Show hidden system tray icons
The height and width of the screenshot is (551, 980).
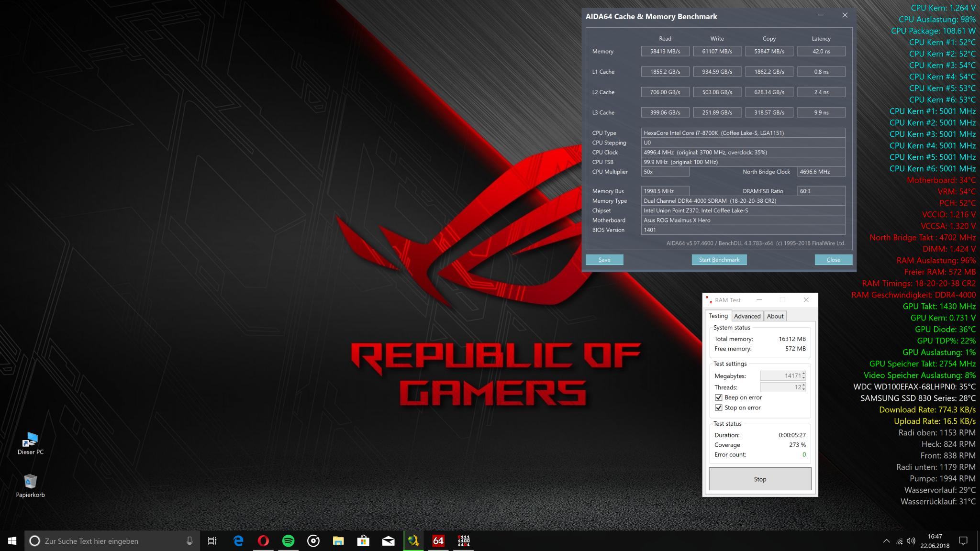click(x=886, y=541)
